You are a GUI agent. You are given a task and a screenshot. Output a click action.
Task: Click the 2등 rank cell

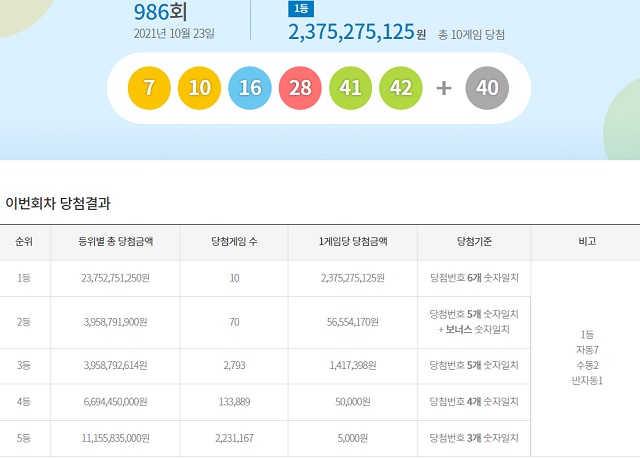(x=24, y=322)
